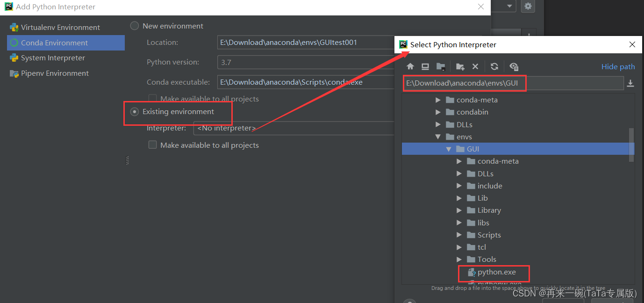
Task: Select the envs folder row
Action: [x=518, y=137]
